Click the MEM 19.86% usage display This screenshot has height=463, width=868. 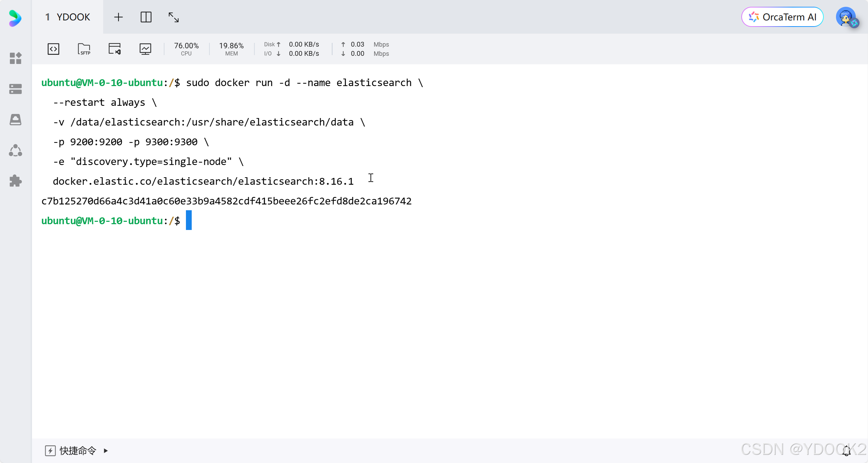tap(231, 48)
